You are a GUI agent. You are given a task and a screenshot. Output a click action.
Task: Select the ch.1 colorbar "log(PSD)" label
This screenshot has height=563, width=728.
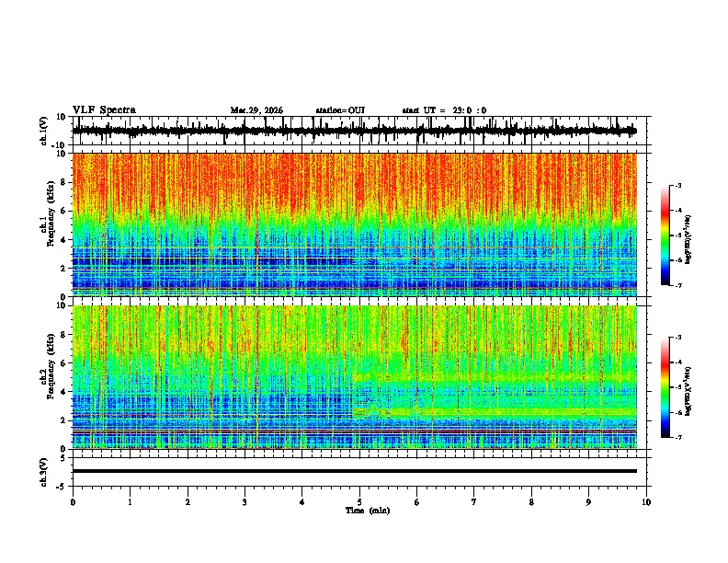pos(688,240)
